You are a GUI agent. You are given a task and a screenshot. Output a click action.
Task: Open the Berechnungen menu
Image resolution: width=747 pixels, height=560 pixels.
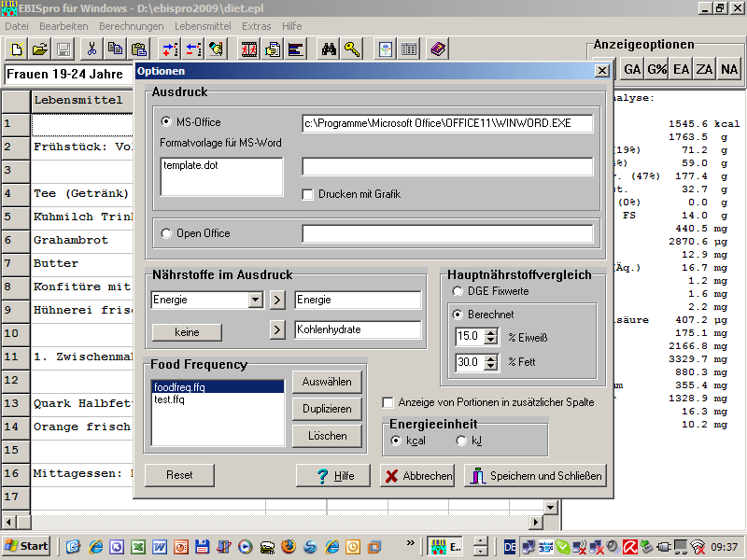pyautogui.click(x=131, y=26)
